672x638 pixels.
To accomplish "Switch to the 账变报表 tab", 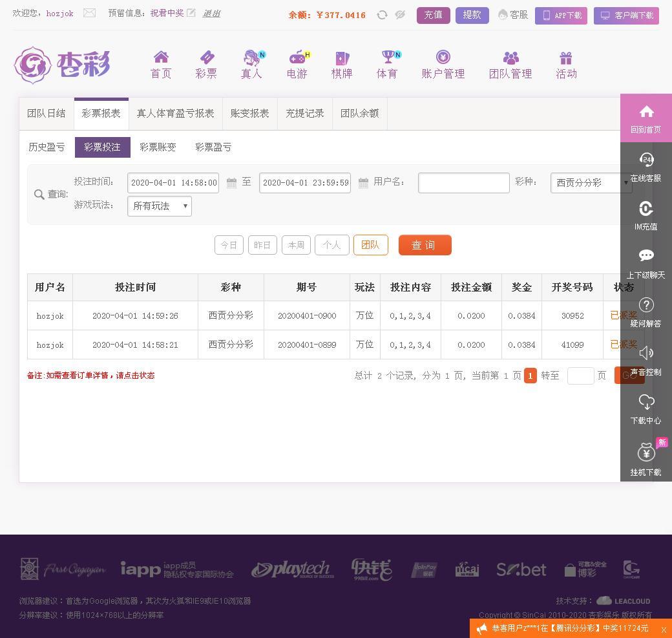I will (x=250, y=114).
